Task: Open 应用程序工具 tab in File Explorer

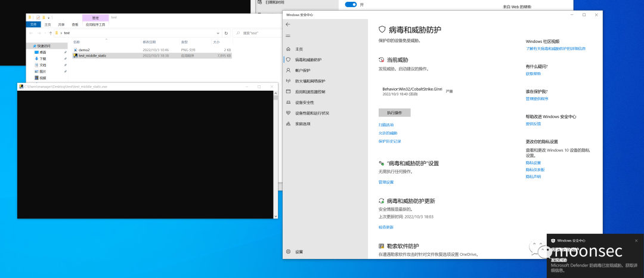Action: click(x=95, y=24)
